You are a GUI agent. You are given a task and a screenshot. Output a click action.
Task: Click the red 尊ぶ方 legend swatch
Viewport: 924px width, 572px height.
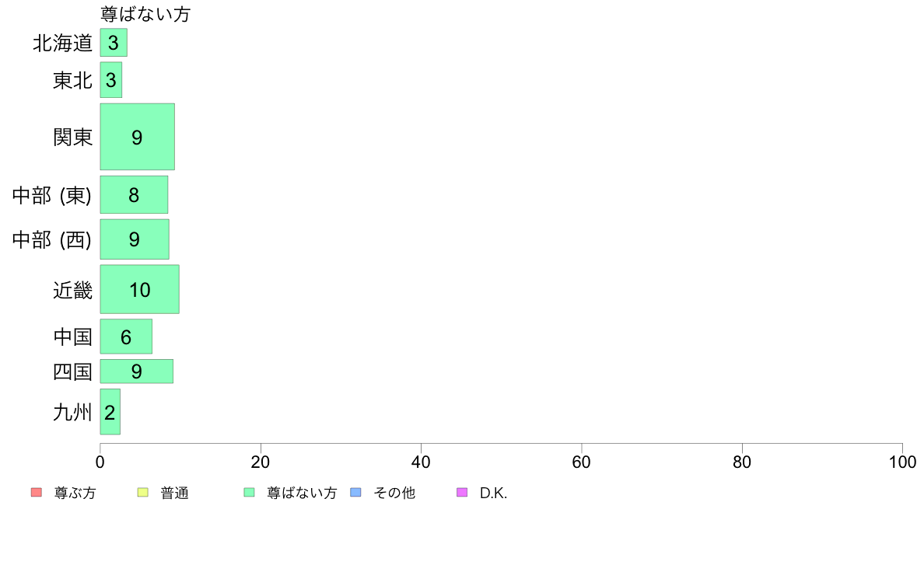[37, 493]
